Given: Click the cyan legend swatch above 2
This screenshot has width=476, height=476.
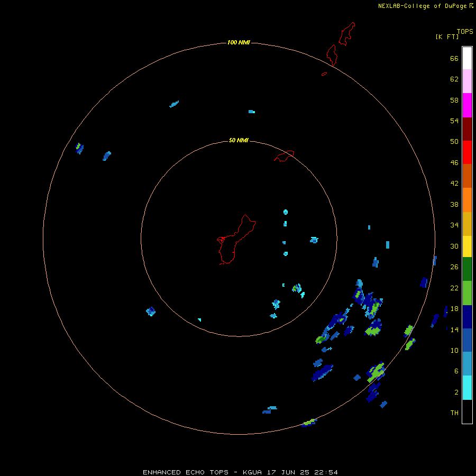Looking at the screenshot, I should [467, 388].
